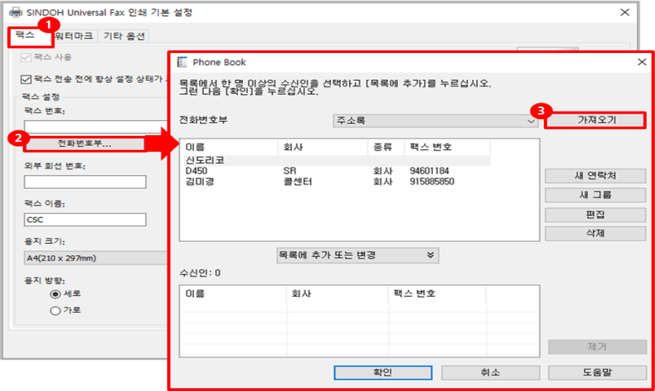This screenshot has height=391, width=655.
Task: Click the 가져오기 import button
Action: (596, 120)
